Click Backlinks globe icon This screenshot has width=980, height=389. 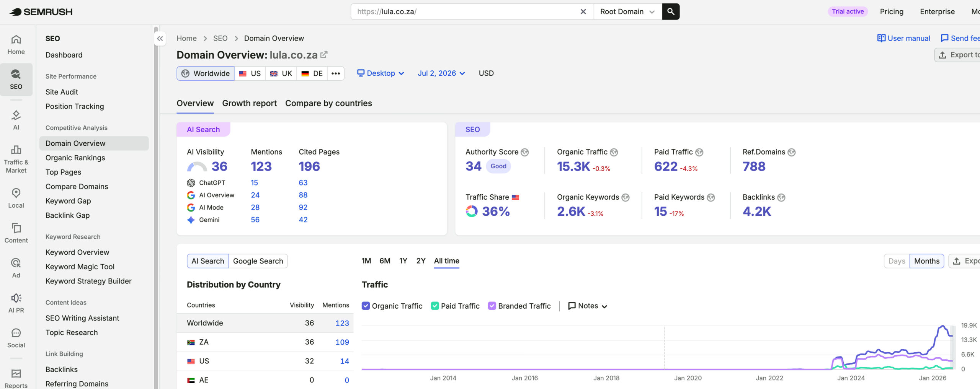click(781, 197)
